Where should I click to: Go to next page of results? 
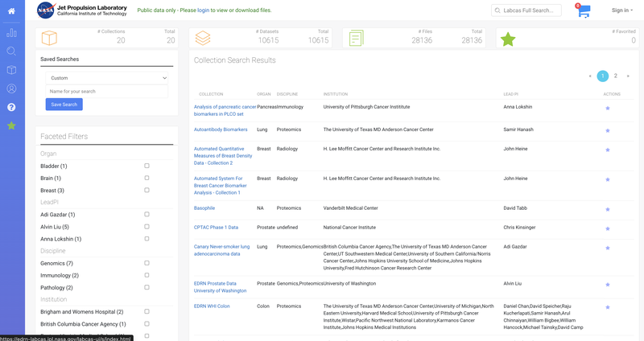point(628,76)
